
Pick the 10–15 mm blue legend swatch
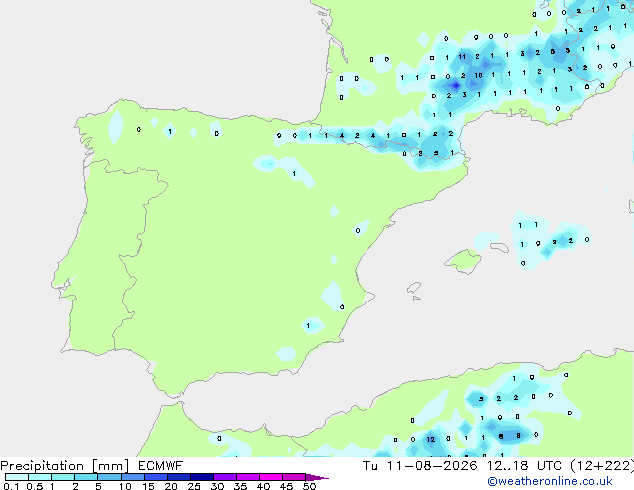click(x=132, y=477)
